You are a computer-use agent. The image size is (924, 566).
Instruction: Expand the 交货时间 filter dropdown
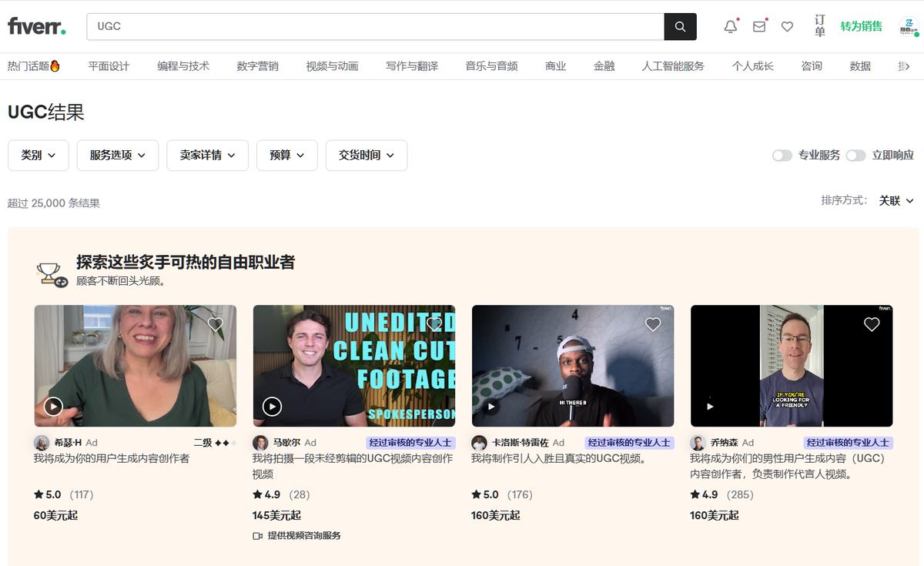pyautogui.click(x=367, y=156)
